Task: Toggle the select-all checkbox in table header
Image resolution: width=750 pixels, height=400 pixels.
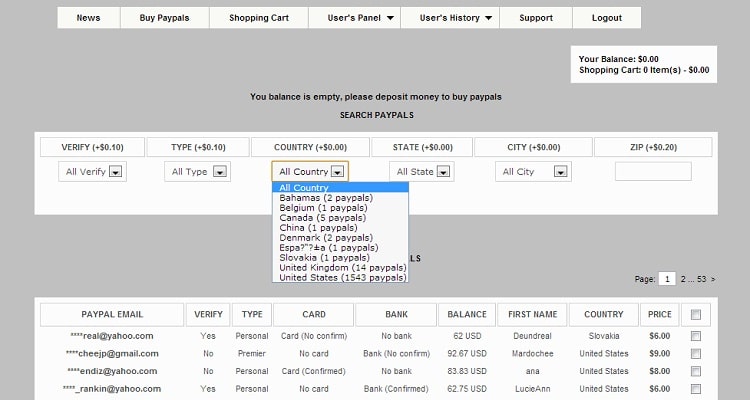Action: coord(696,314)
